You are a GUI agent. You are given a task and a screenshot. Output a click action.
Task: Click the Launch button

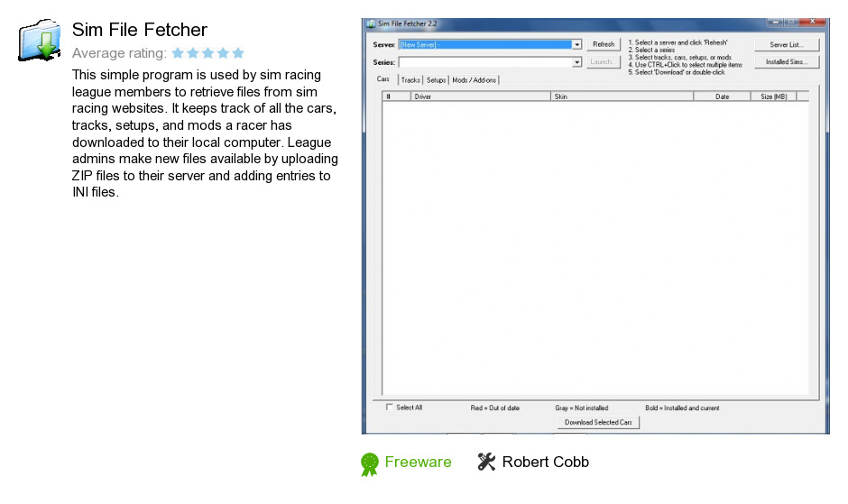pyautogui.click(x=604, y=61)
